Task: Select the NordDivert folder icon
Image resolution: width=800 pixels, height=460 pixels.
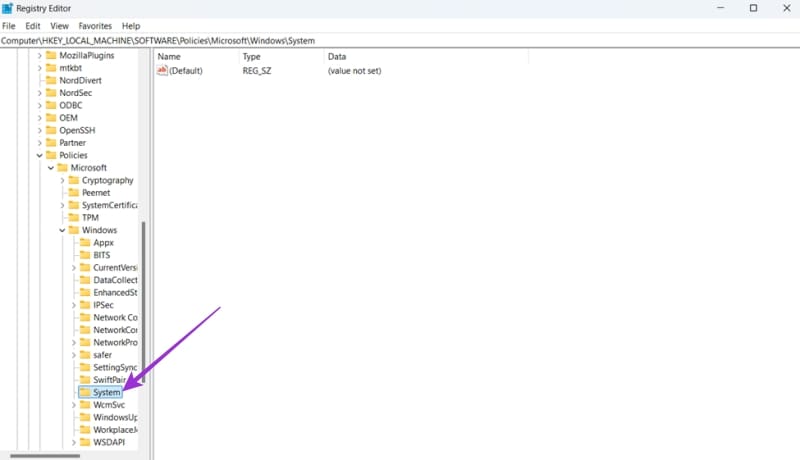Action: (51, 80)
